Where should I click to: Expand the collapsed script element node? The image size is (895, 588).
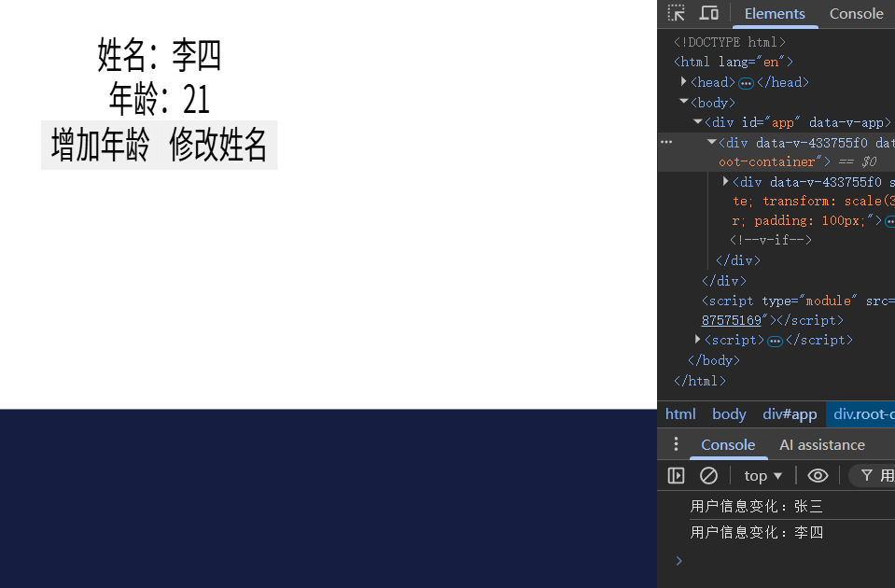698,340
